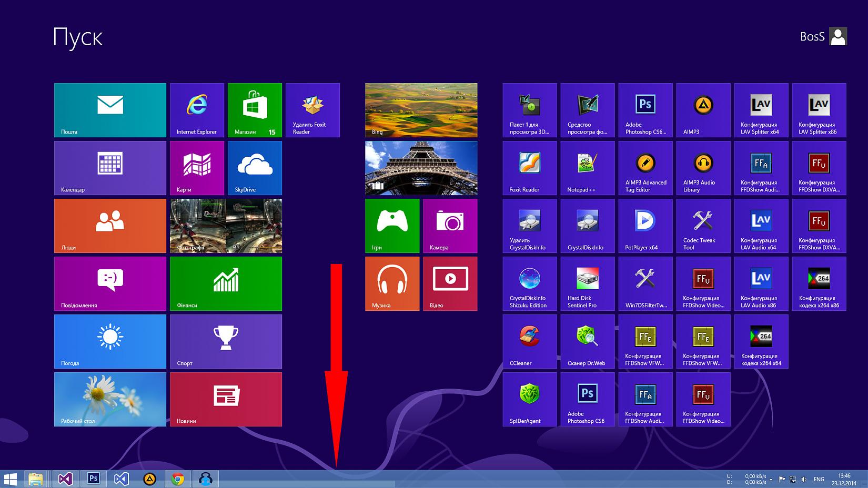Screen dimensions: 868x488
Task: Launch the Foxit Reader tile beside Notepad++
Action: tap(530, 168)
